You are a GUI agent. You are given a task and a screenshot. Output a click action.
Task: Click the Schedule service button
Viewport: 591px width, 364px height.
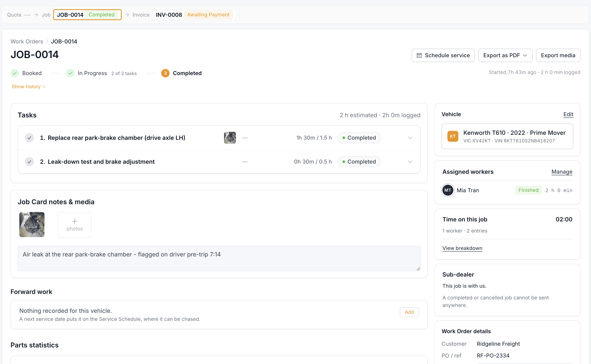coord(443,55)
